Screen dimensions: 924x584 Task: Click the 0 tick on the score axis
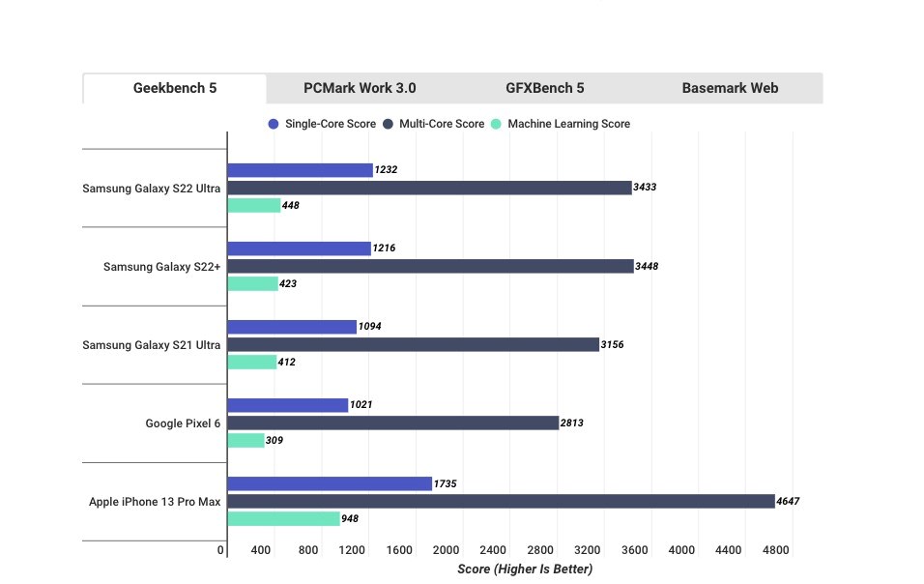[220, 550]
